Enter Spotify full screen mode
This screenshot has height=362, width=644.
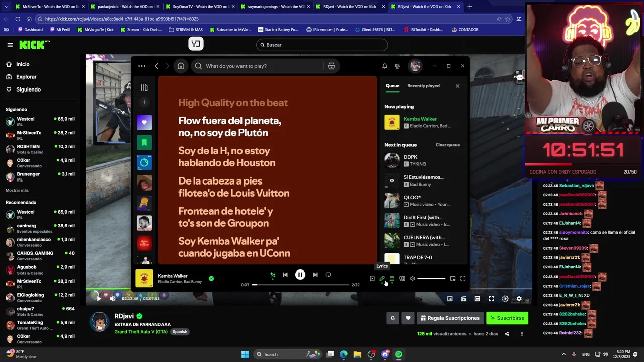pos(463,278)
